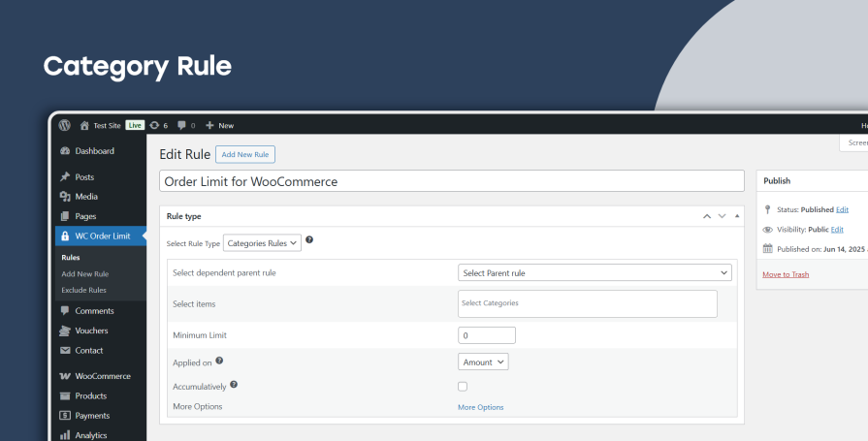Open Payments menu item
Image resolution: width=868 pixels, height=441 pixels.
[92, 416]
